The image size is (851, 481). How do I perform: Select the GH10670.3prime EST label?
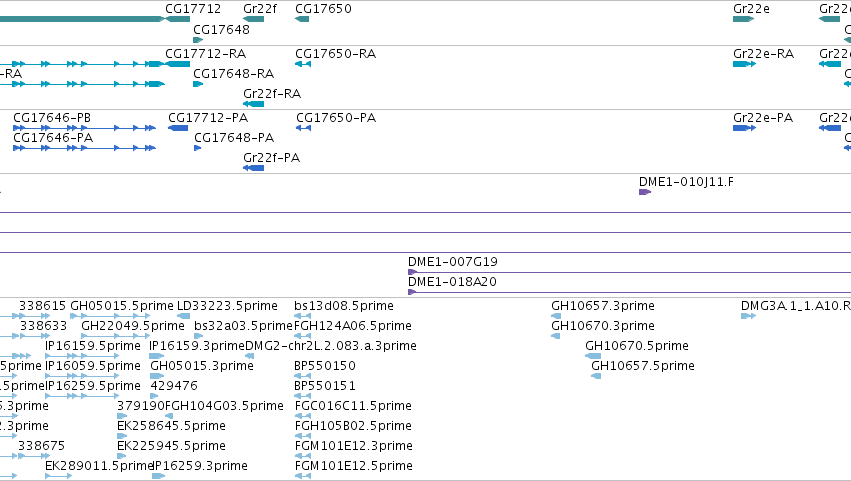pos(602,326)
